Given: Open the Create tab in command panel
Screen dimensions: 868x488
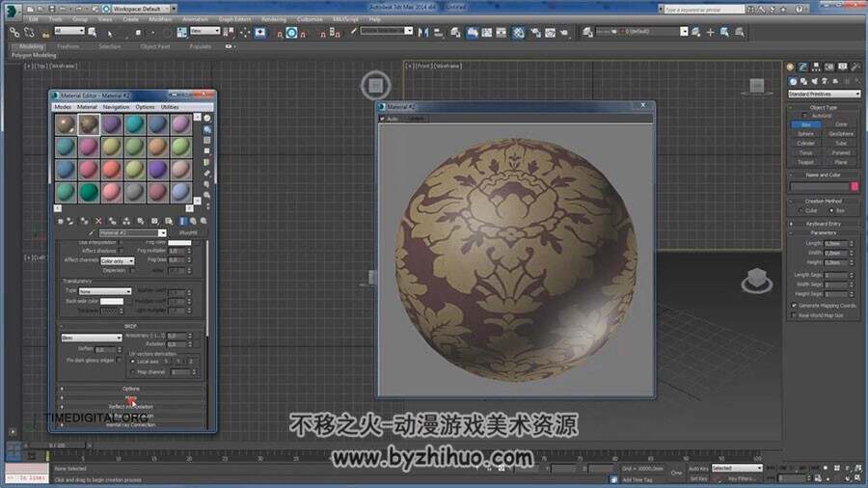Looking at the screenshot, I should click(790, 67).
